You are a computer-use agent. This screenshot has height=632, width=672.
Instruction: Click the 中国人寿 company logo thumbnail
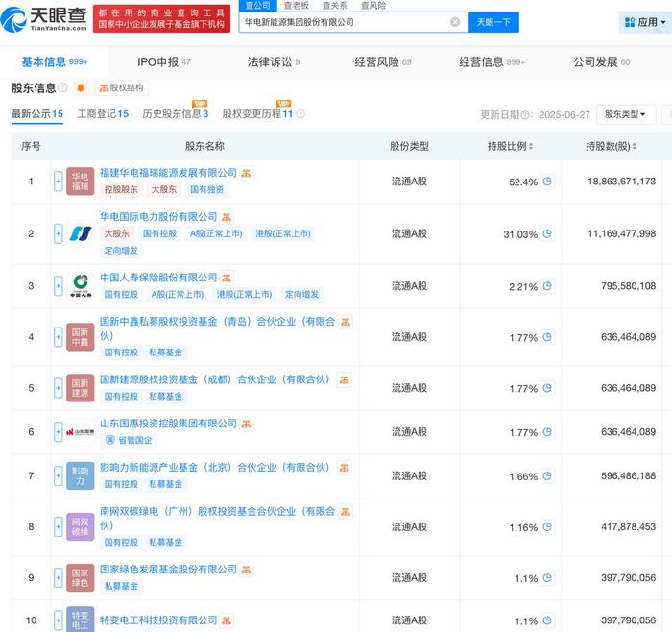click(80, 286)
